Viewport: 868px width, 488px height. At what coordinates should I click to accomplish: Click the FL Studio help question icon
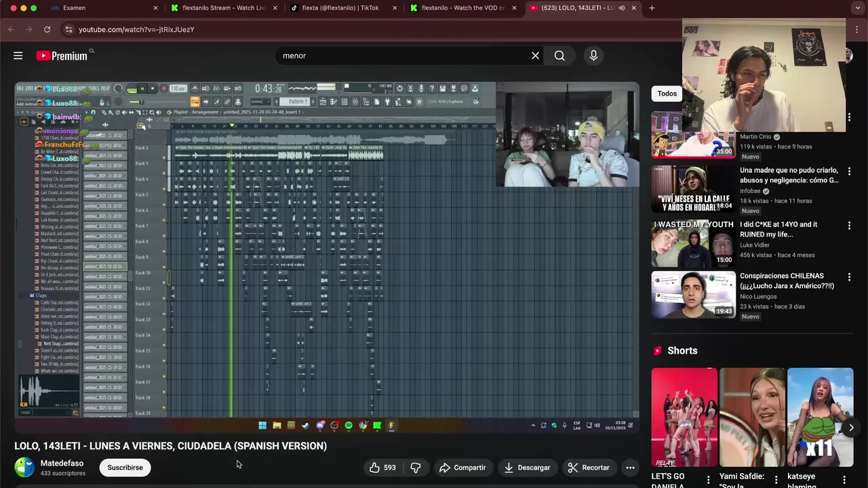tap(432, 88)
